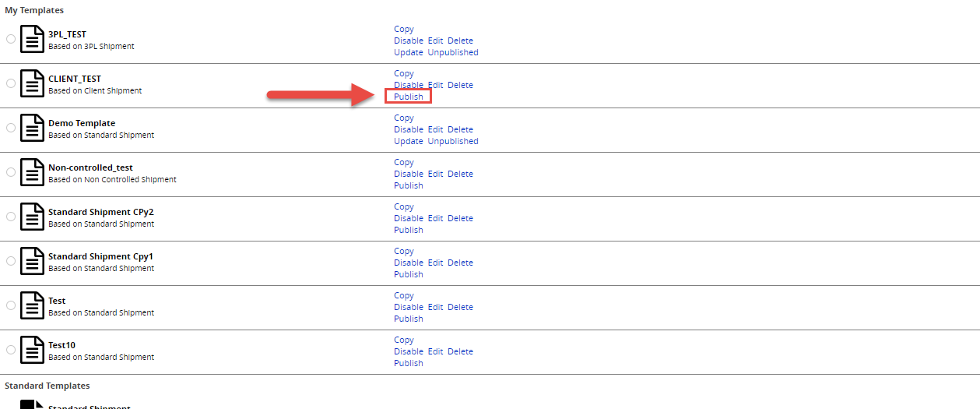Click the Non-controlled_test document icon
The width and height of the screenshot is (980, 409).
tap(32, 172)
